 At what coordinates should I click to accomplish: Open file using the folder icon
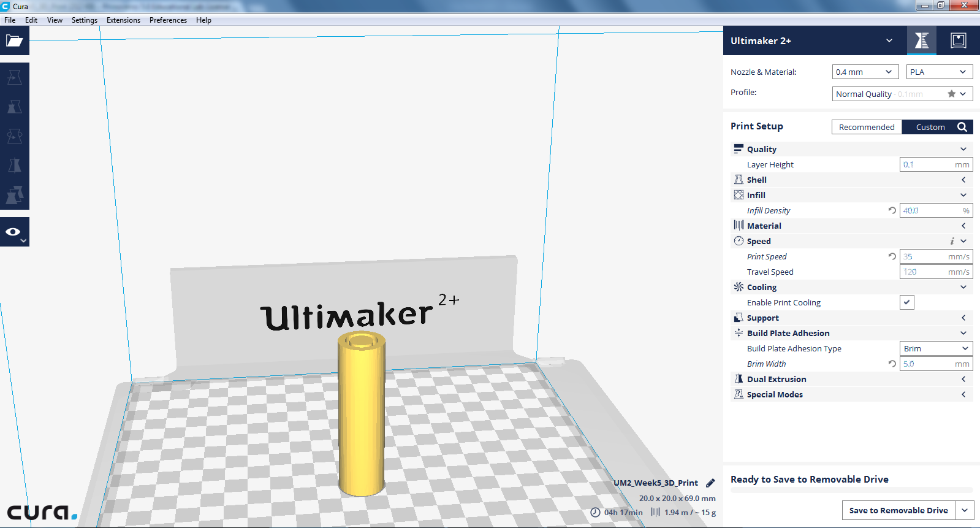click(x=14, y=40)
